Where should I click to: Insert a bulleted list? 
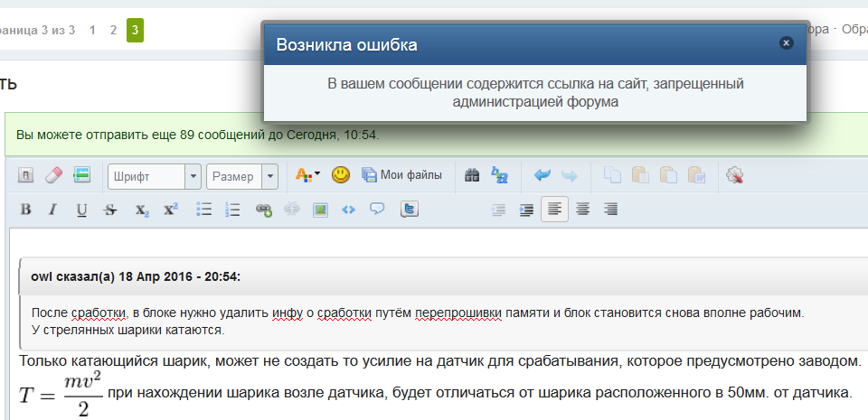click(x=204, y=210)
